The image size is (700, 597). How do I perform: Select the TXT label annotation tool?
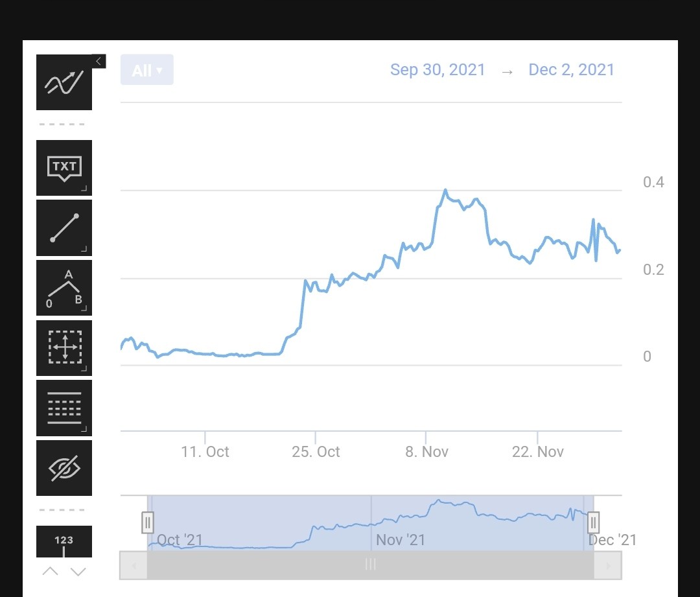point(64,168)
